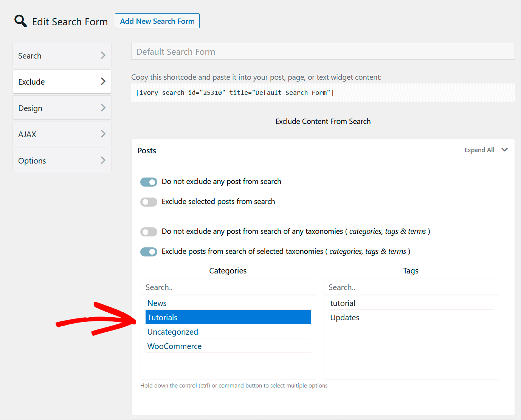Click the Tags search field
This screenshot has width=521, height=420.
411,287
